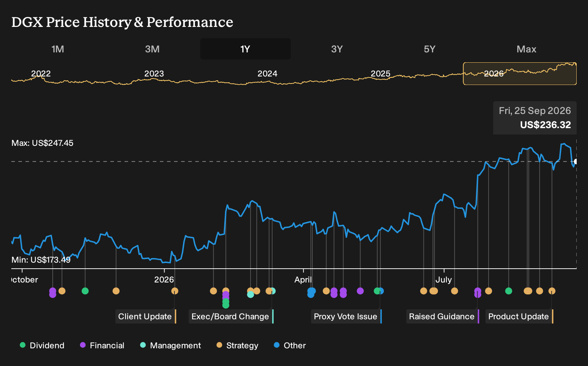Click the orange strategy marker above Client Update
Viewport: 588px width, 366px height.
(175, 291)
